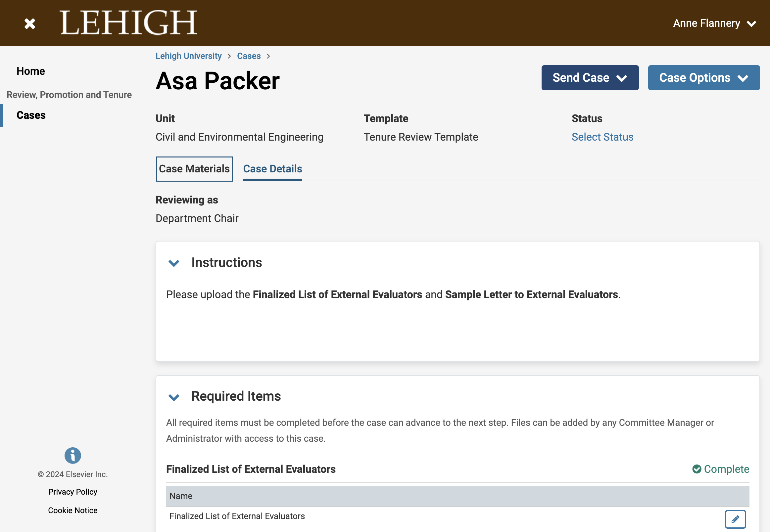Open the Send Case dropdown
Image resolution: width=770 pixels, height=532 pixels.
590,78
